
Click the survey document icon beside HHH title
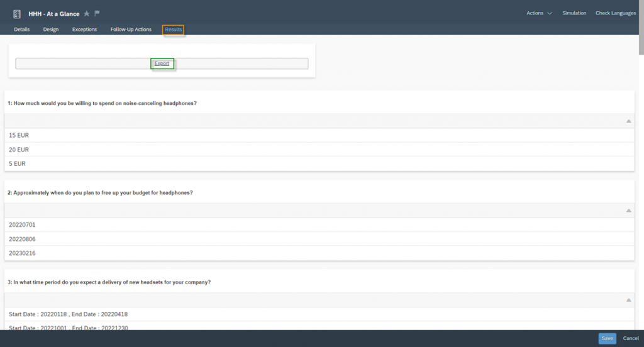pos(17,14)
